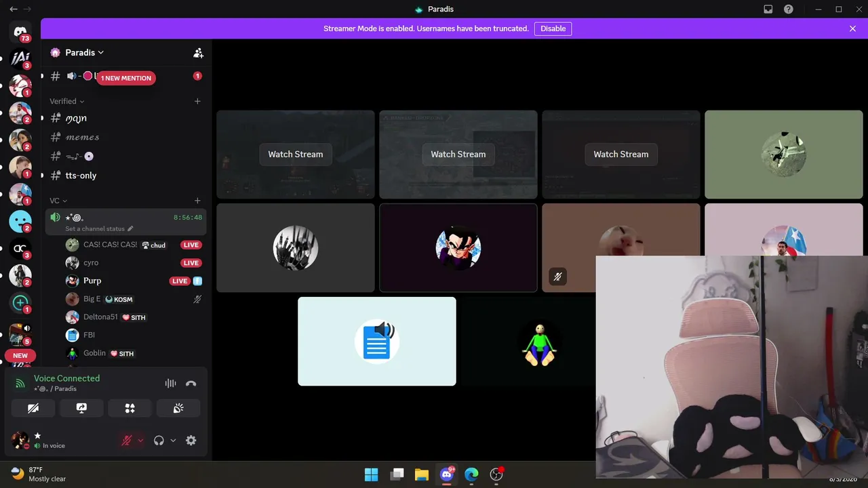Open noise suppression options waveform icon

click(170, 383)
